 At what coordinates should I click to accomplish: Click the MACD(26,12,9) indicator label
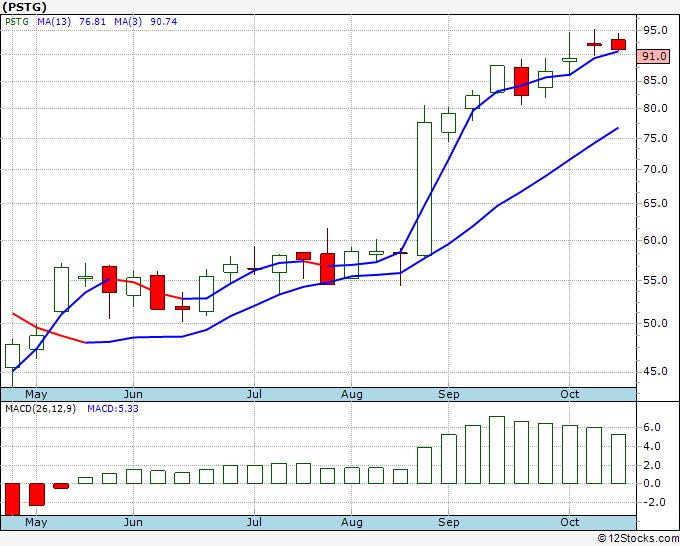[40, 409]
